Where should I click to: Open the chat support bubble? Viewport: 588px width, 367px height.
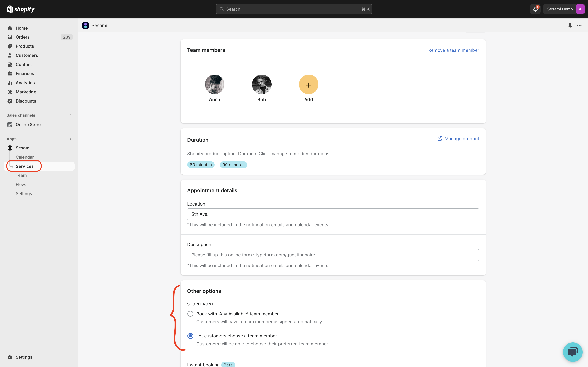[x=572, y=352]
